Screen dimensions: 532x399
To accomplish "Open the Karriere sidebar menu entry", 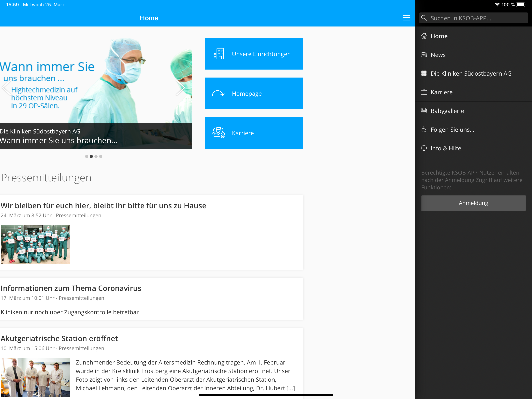I will 473,92.
